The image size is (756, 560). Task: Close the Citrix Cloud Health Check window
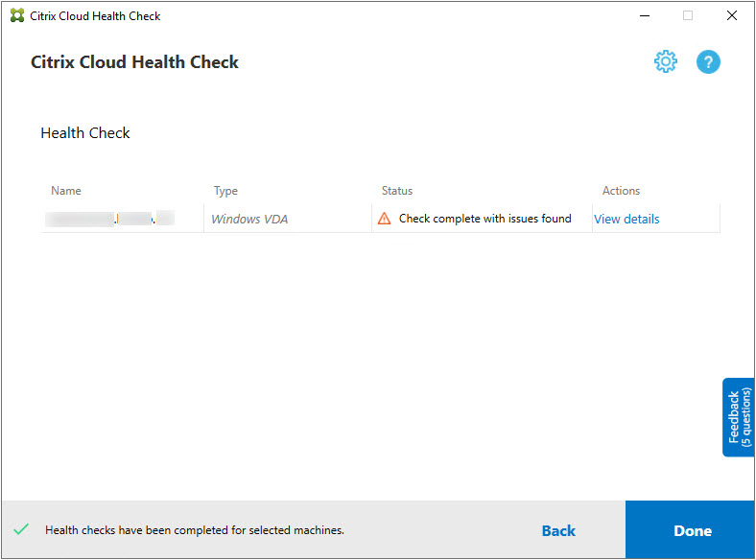pyautogui.click(x=731, y=16)
